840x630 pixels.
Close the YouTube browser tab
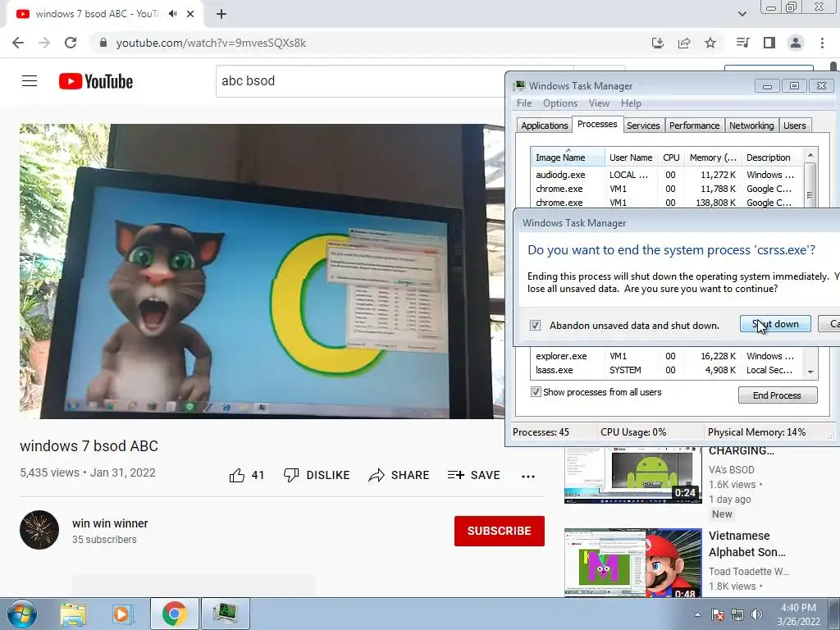click(x=190, y=14)
